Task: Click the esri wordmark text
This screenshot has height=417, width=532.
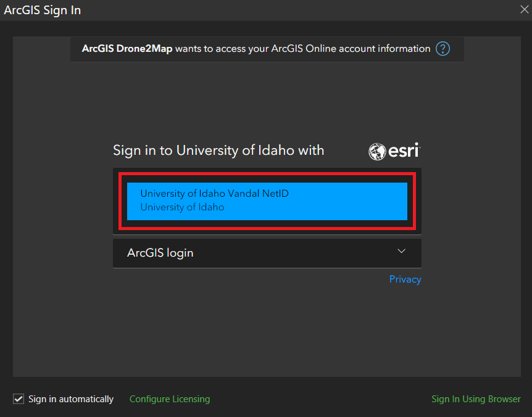Action: point(404,151)
